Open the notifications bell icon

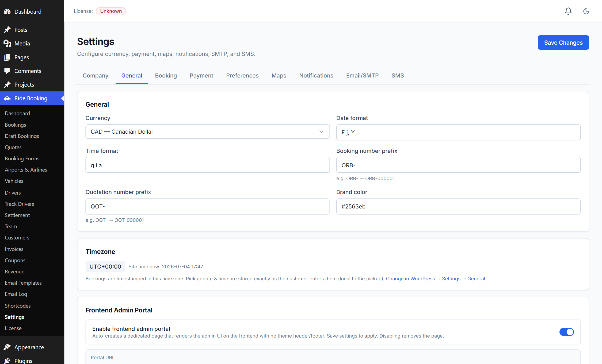click(x=568, y=11)
